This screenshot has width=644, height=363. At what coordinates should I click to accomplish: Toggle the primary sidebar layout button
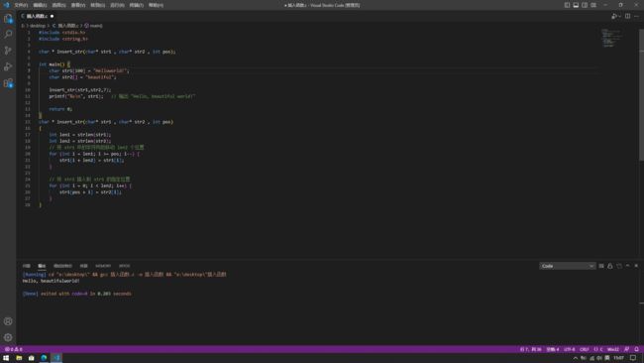(x=567, y=5)
